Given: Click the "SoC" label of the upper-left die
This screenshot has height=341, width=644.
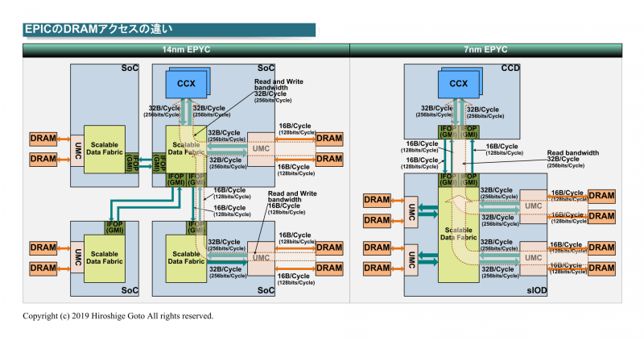Looking at the screenshot, I should click(x=130, y=69).
